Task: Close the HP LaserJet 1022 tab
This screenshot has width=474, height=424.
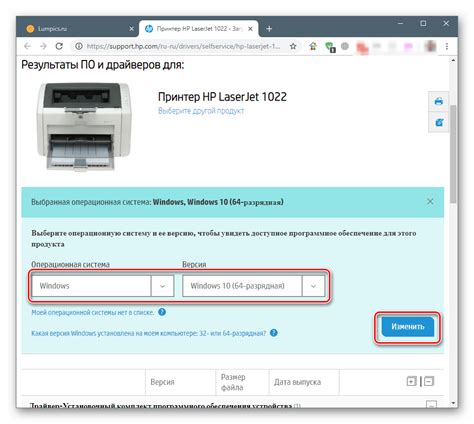Action: 251,29
